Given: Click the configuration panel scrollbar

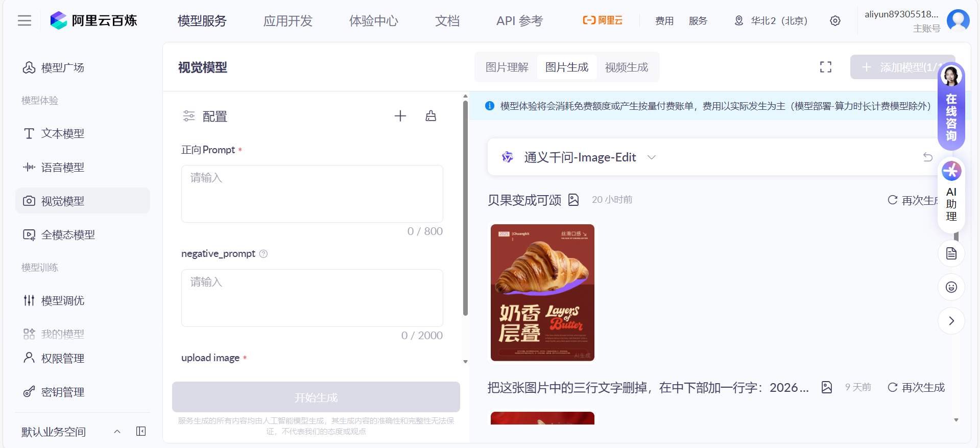Looking at the screenshot, I should [x=465, y=208].
